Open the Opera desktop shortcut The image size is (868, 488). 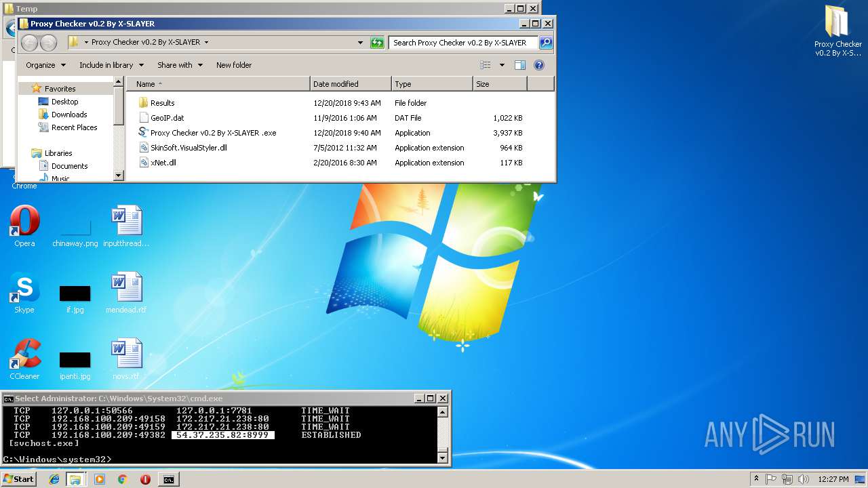(x=24, y=227)
